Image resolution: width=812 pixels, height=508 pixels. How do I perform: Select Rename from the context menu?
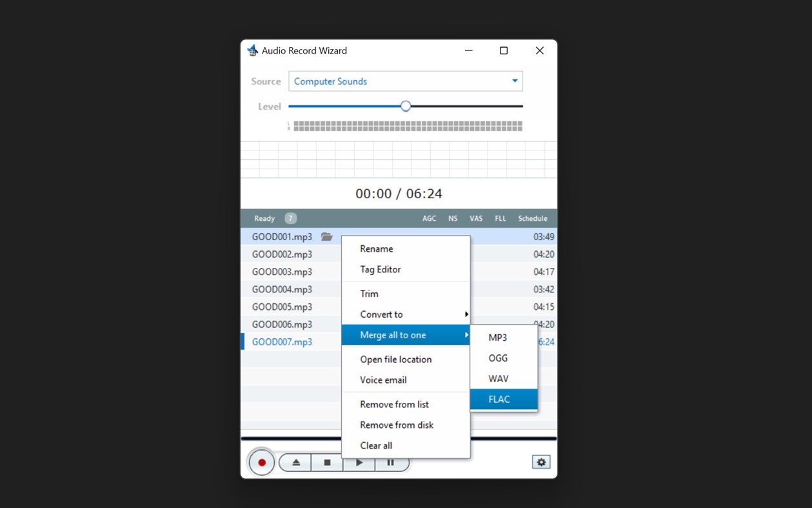376,249
